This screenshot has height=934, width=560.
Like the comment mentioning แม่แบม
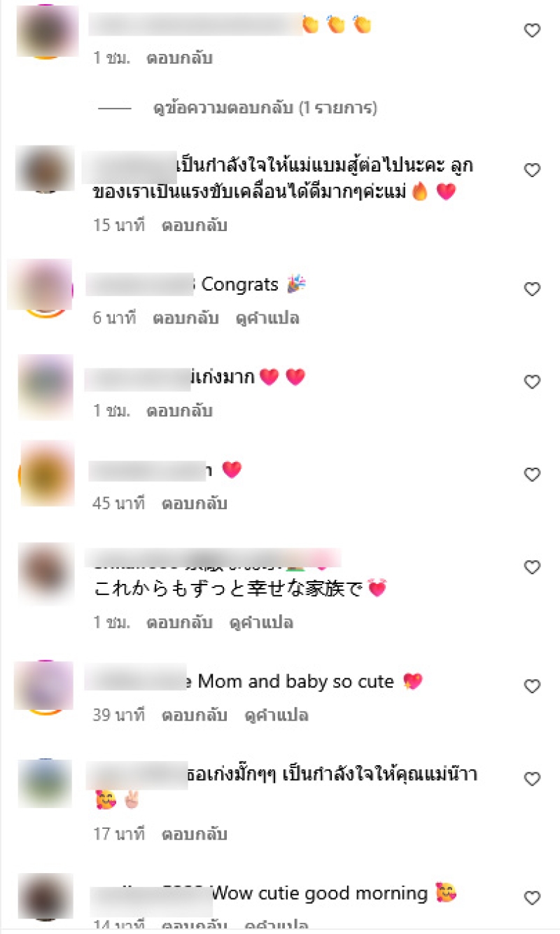(x=533, y=170)
